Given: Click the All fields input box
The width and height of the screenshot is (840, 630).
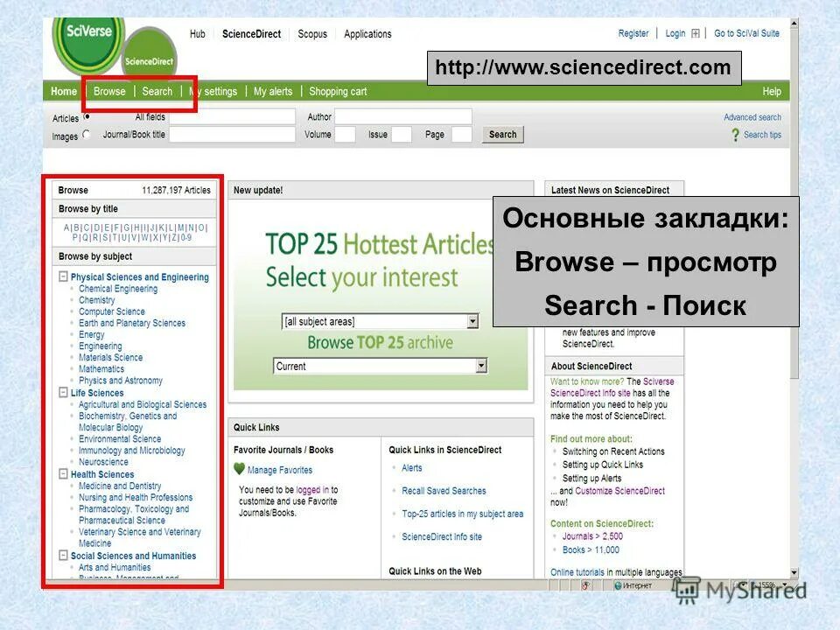Looking at the screenshot, I should (232, 116).
